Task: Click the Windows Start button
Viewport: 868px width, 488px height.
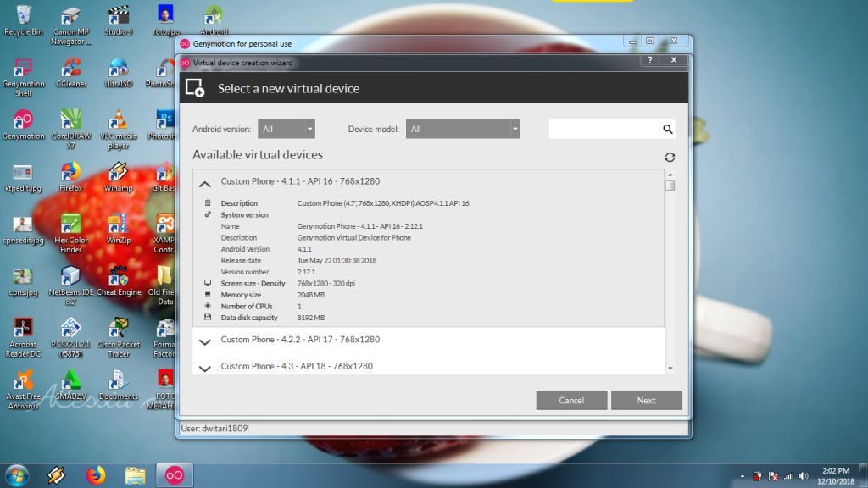Action: [16, 474]
